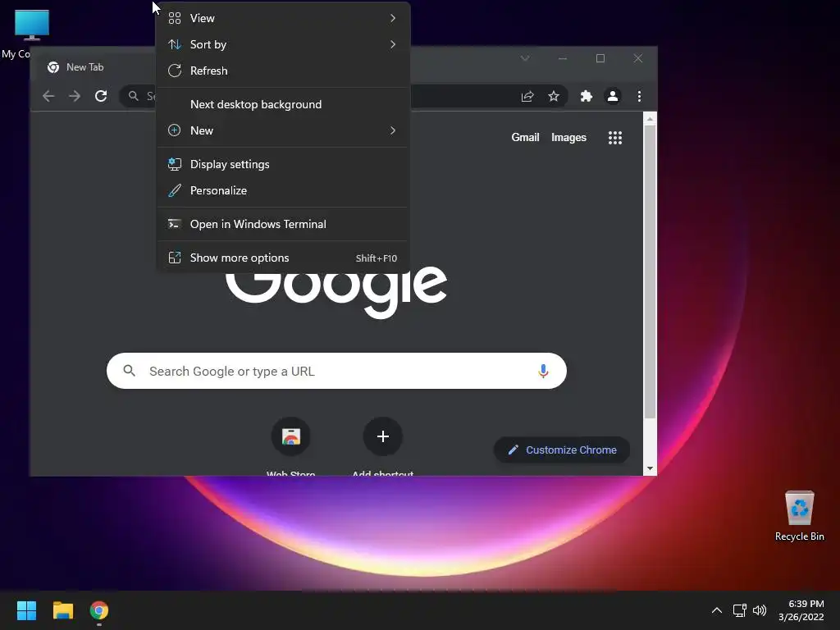
Task: Click the Show more options icon
Action: tap(175, 258)
